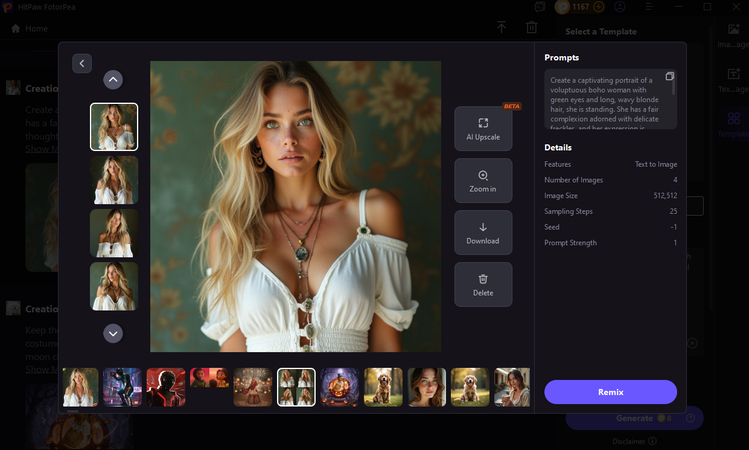Select the second portrait variation thumbnail

pos(114,180)
